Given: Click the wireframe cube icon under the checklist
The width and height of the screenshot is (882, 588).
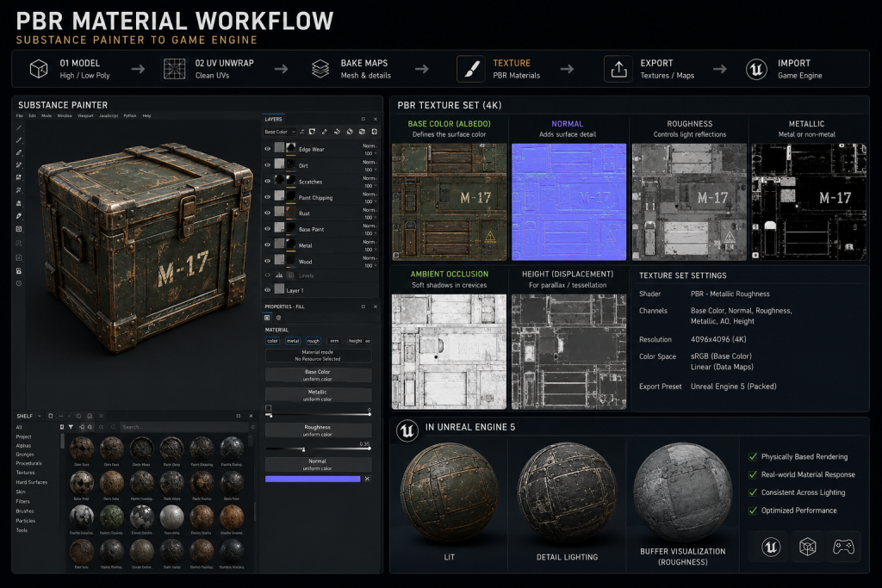Looking at the screenshot, I should point(808,547).
